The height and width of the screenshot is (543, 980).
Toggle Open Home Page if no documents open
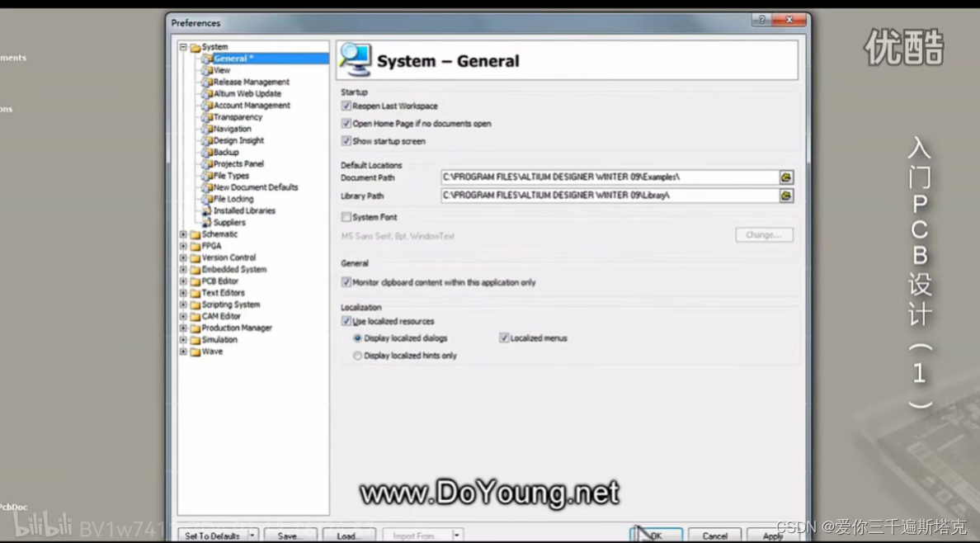(x=346, y=123)
